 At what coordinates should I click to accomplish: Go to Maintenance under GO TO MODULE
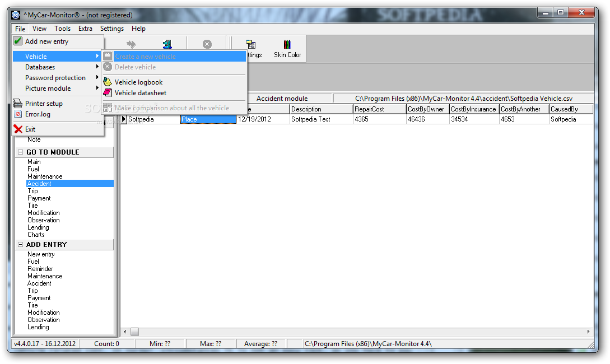click(x=45, y=176)
